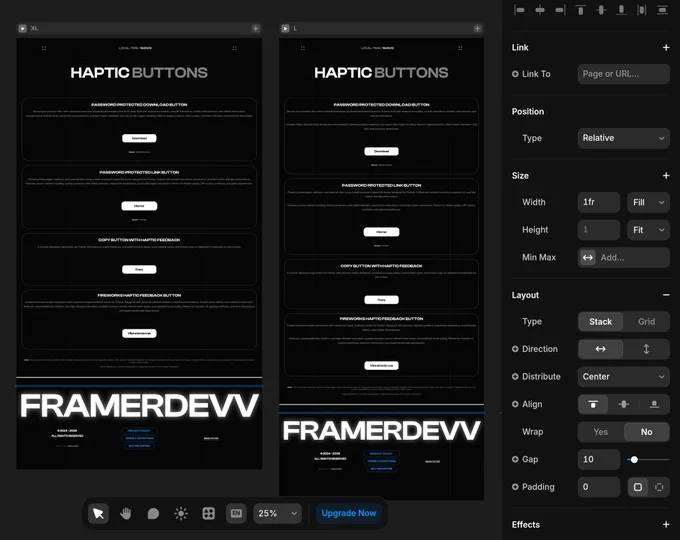Click Upgrade Now button
680x540 pixels.
coord(349,513)
